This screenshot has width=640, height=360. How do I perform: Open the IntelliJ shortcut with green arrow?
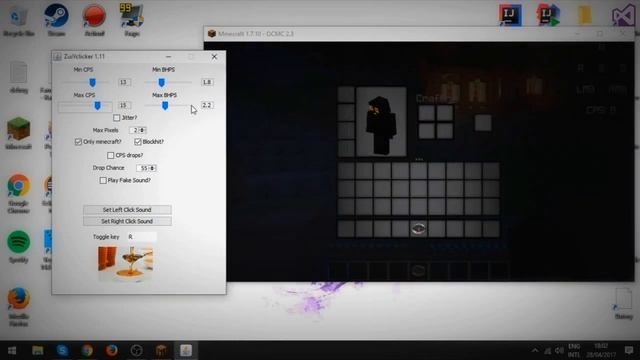click(548, 16)
